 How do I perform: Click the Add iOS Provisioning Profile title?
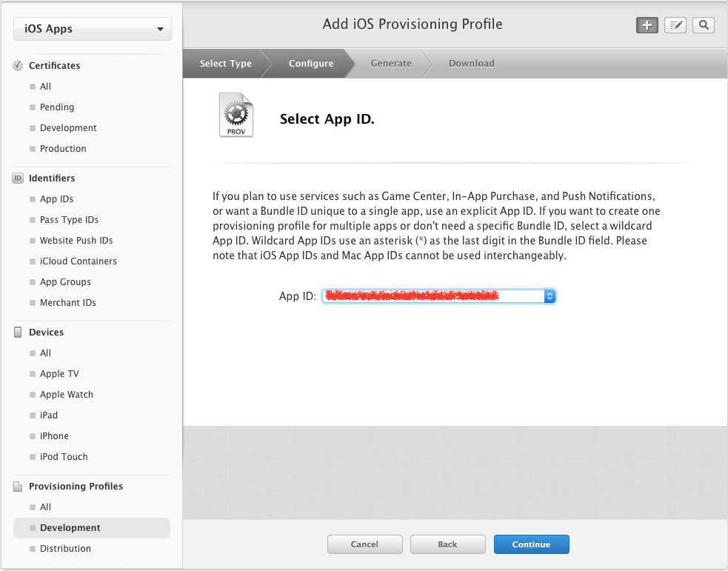point(413,24)
